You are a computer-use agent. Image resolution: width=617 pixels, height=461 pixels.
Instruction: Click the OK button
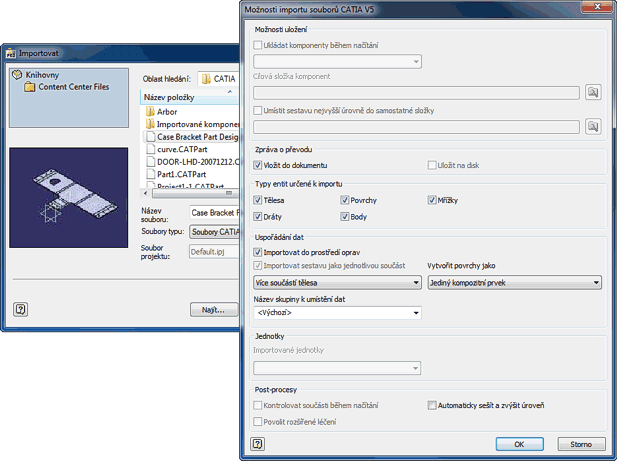(x=519, y=444)
